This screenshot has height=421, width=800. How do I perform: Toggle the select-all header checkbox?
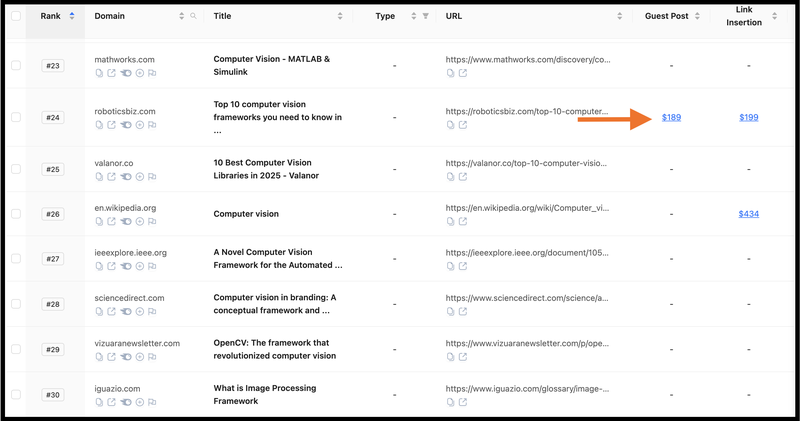(x=16, y=16)
